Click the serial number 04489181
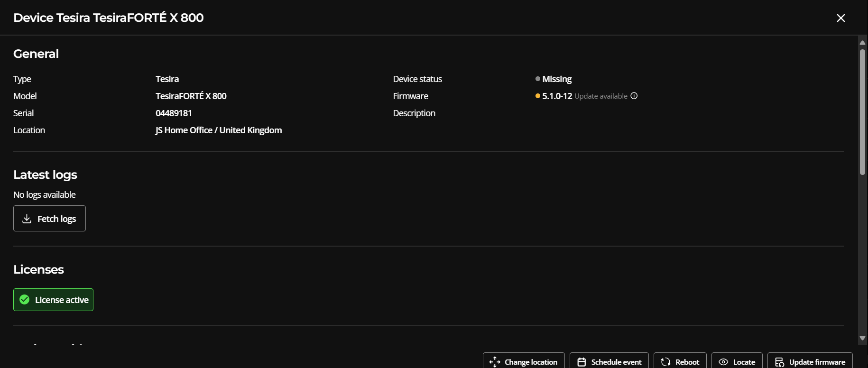Image resolution: width=868 pixels, height=368 pixels. coord(174,113)
